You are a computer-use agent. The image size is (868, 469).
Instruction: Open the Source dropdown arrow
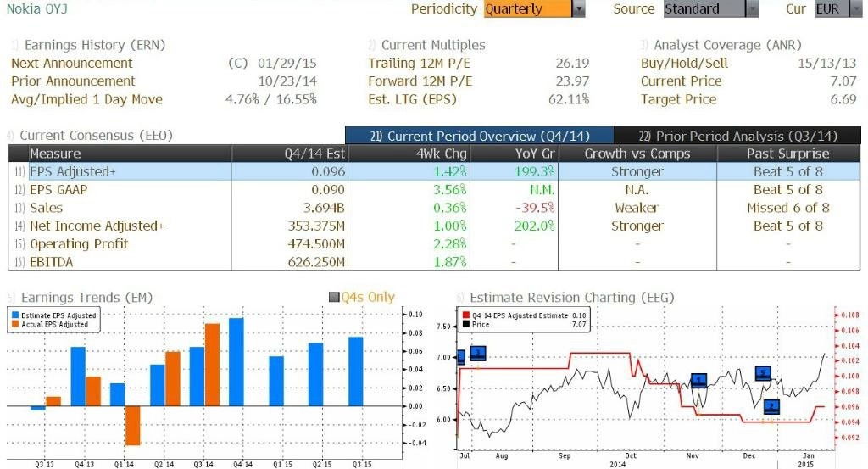pyautogui.click(x=752, y=8)
